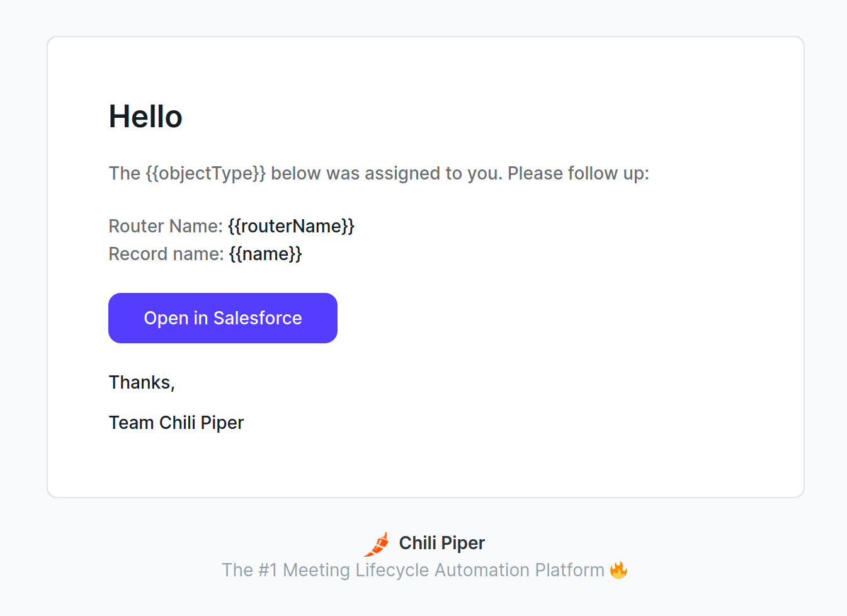Screen dimensions: 847x616
Task: Click the word 'Lifecycle' in footer tagline
Action: 392,570
